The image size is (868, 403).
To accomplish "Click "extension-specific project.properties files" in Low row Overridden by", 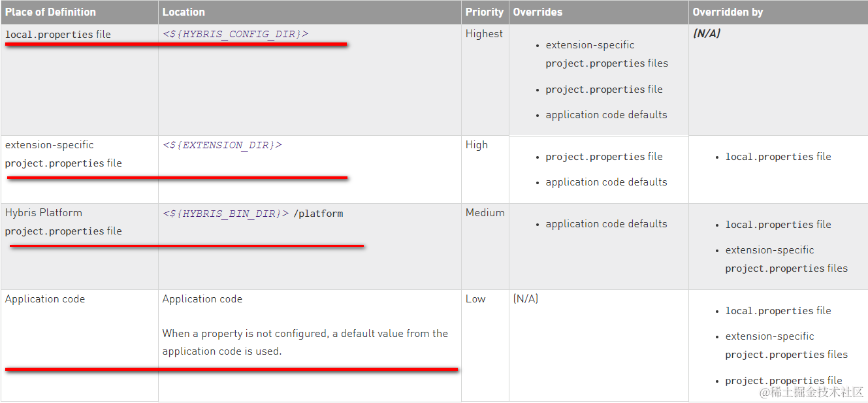I will (x=786, y=346).
